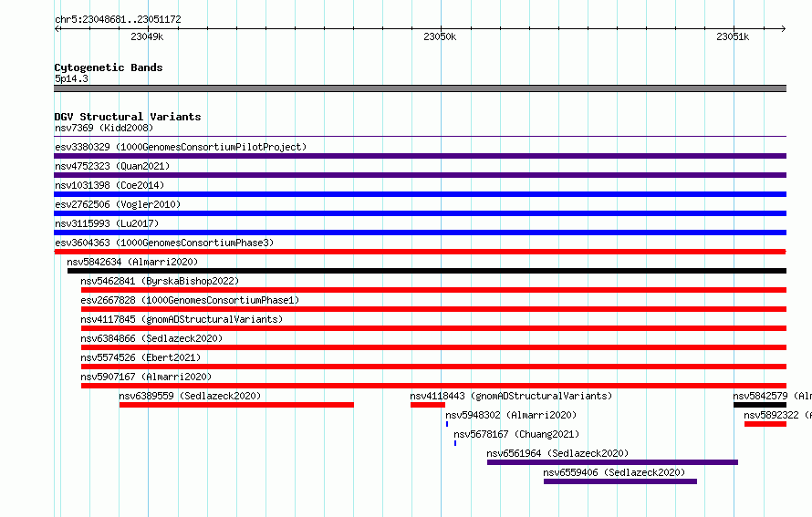Screen dimensions: 812x517
Task: Click nsv5842634 (Almarri2020) label
Action: (x=132, y=262)
